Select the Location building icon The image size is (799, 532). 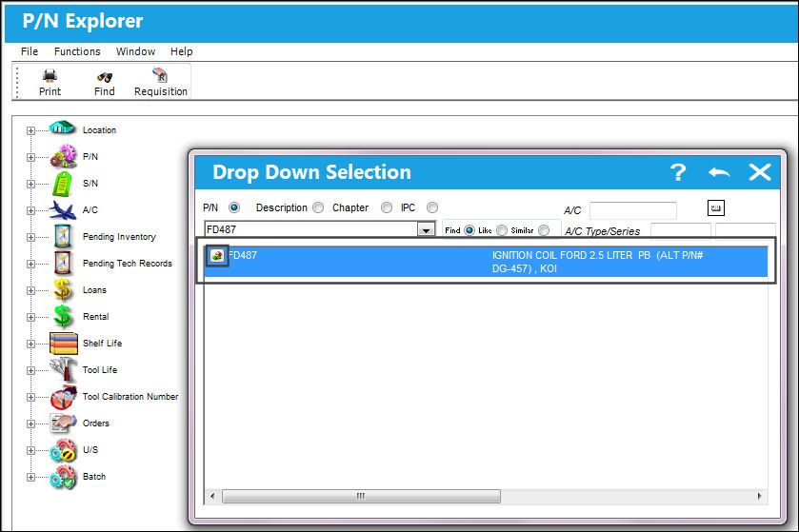pos(62,128)
